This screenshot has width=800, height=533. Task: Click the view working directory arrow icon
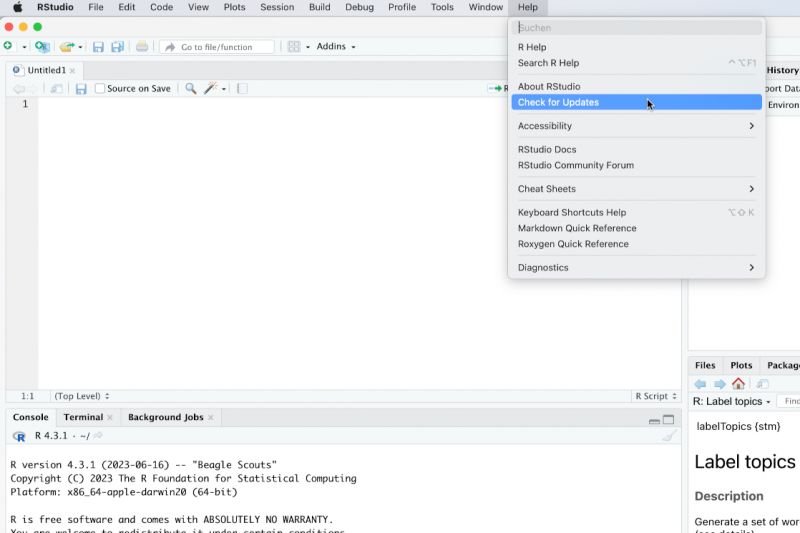coord(98,436)
